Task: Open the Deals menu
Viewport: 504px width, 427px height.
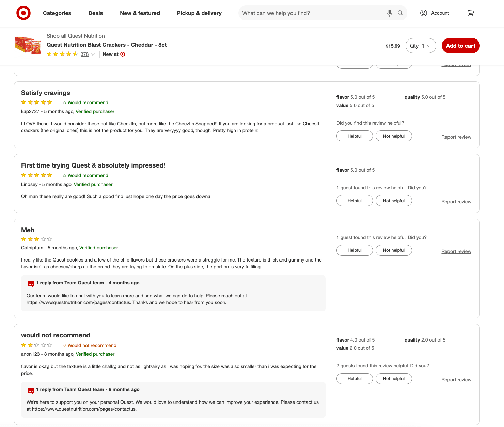Action: (96, 13)
